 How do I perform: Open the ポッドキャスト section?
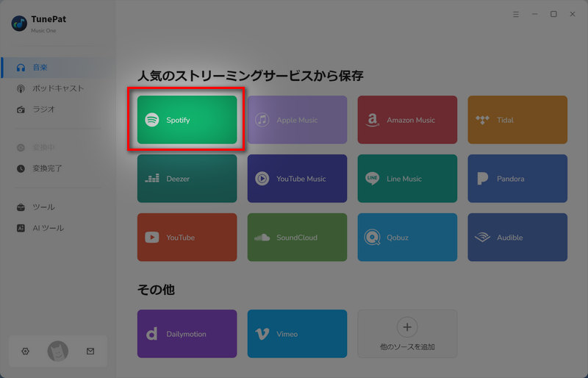pyautogui.click(x=58, y=88)
